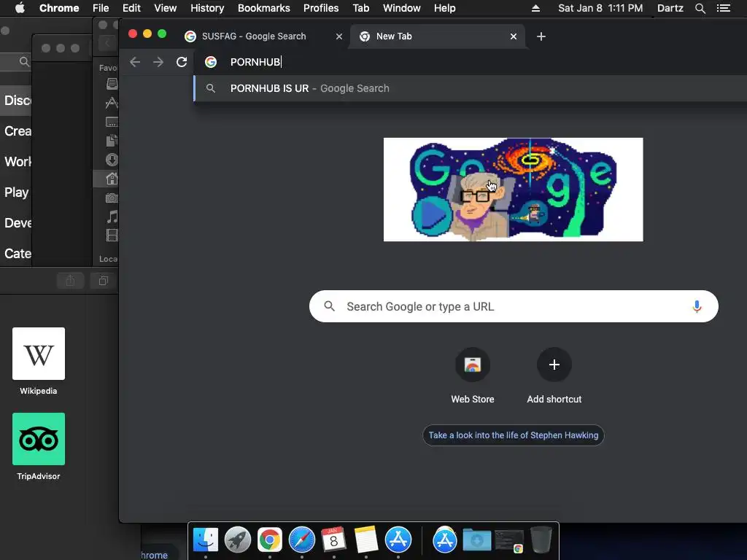Image resolution: width=747 pixels, height=560 pixels.
Task: Choose the Google Search autocomplete suggestion
Action: pos(472,88)
